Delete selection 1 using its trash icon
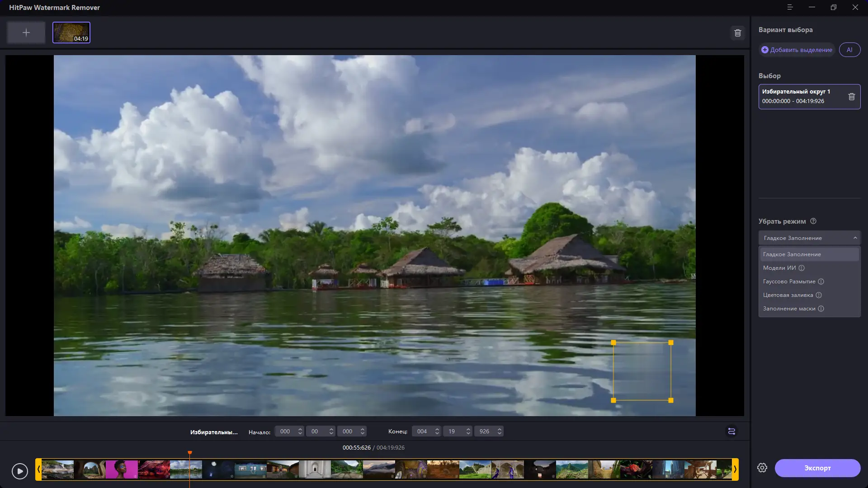The height and width of the screenshot is (488, 868). coord(851,97)
